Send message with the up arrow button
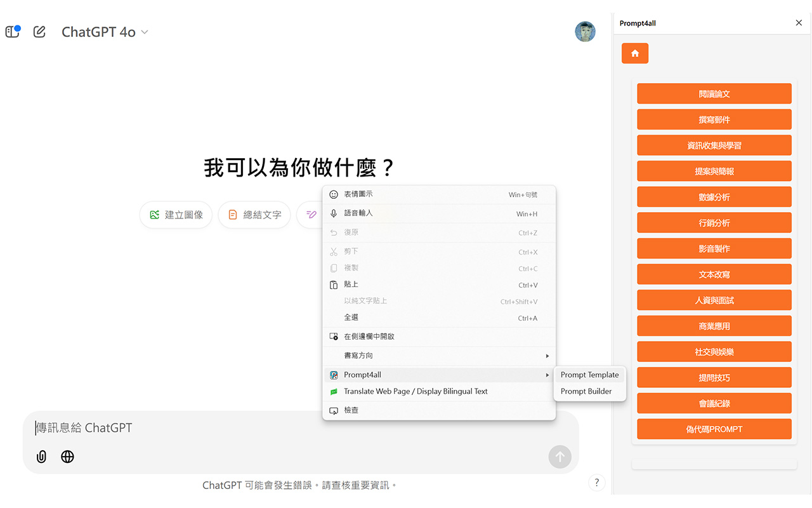Viewport: 812px width, 508px height. (x=560, y=457)
